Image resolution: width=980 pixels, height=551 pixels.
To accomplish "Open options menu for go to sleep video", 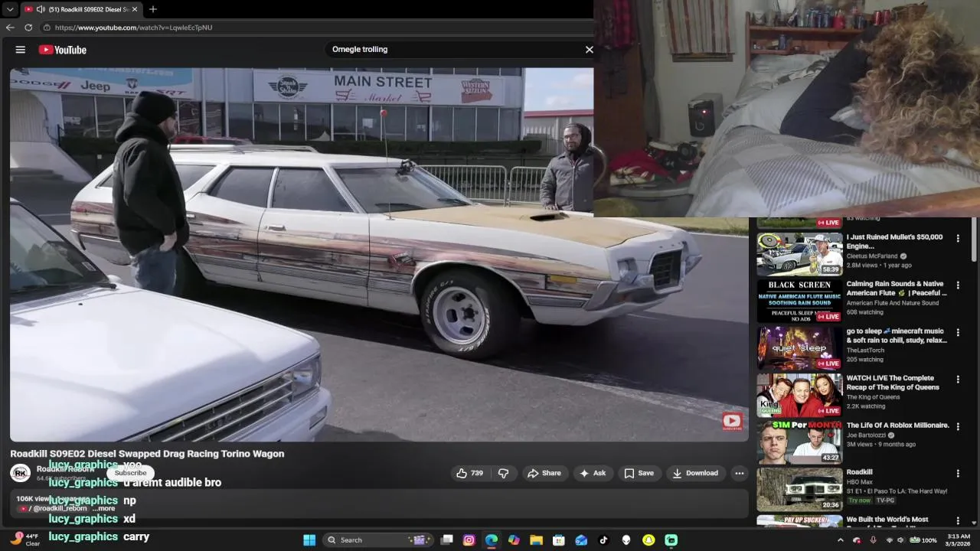I will pyautogui.click(x=958, y=332).
